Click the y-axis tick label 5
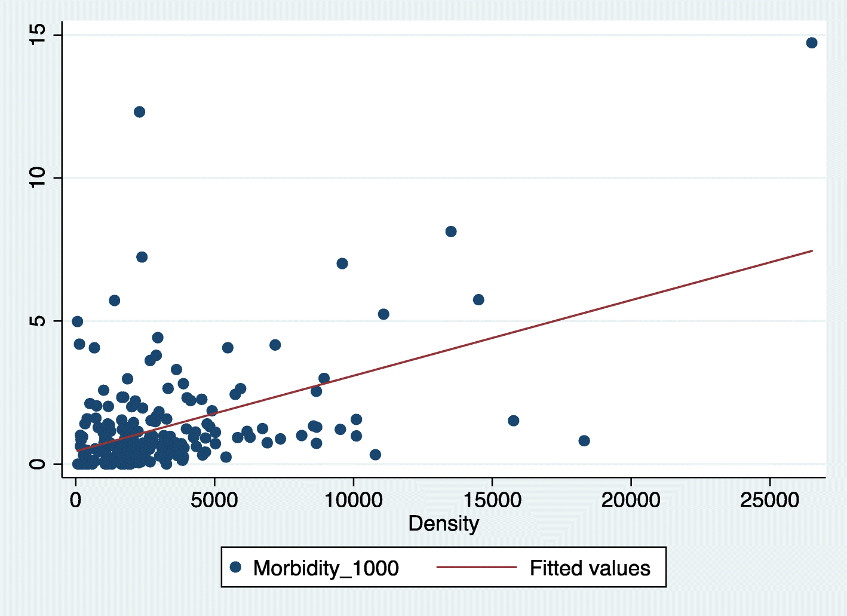The height and width of the screenshot is (616, 847). [37, 321]
